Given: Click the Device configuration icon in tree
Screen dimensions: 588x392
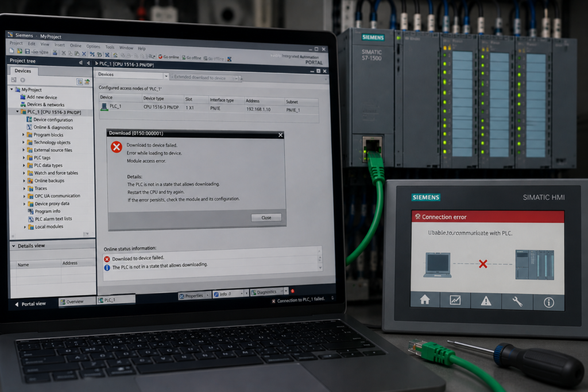Looking at the screenshot, I should (29, 119).
